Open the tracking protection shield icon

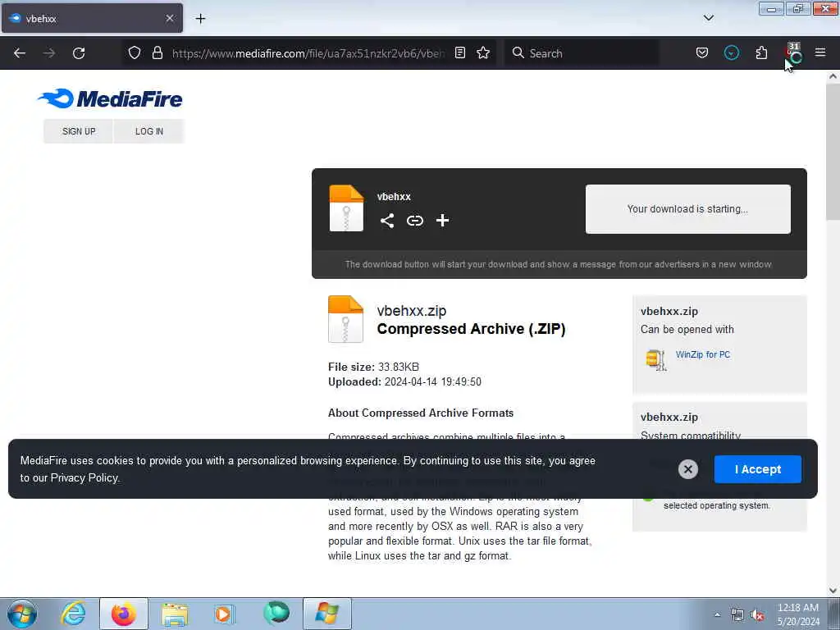tap(135, 52)
